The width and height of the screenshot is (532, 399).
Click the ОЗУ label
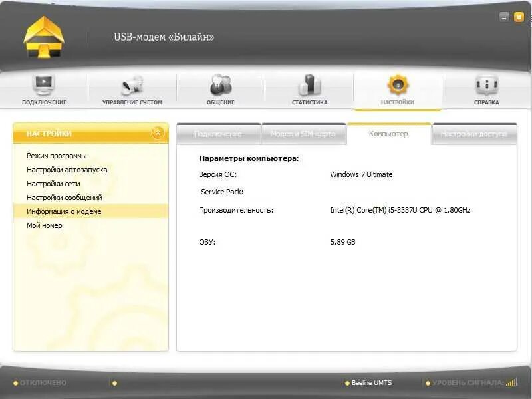coord(207,242)
